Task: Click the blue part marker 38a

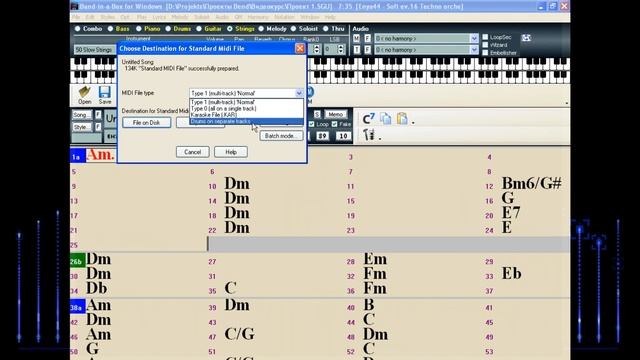Action: coord(78,307)
